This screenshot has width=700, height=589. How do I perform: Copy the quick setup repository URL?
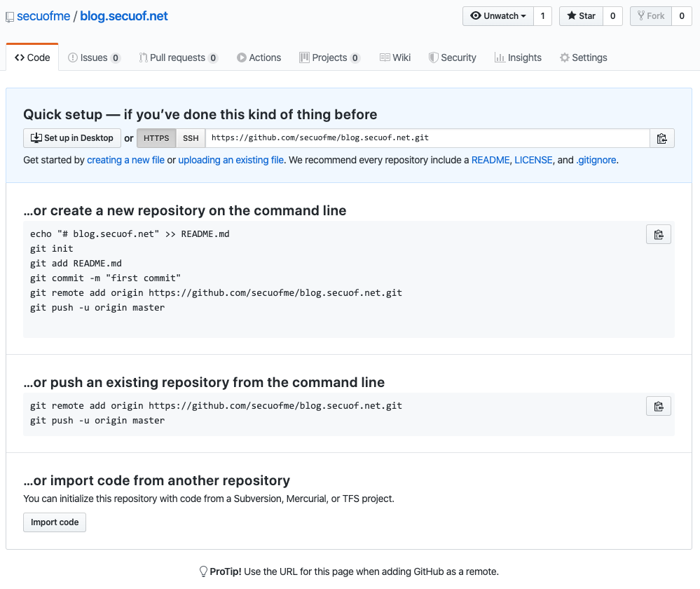coord(661,138)
